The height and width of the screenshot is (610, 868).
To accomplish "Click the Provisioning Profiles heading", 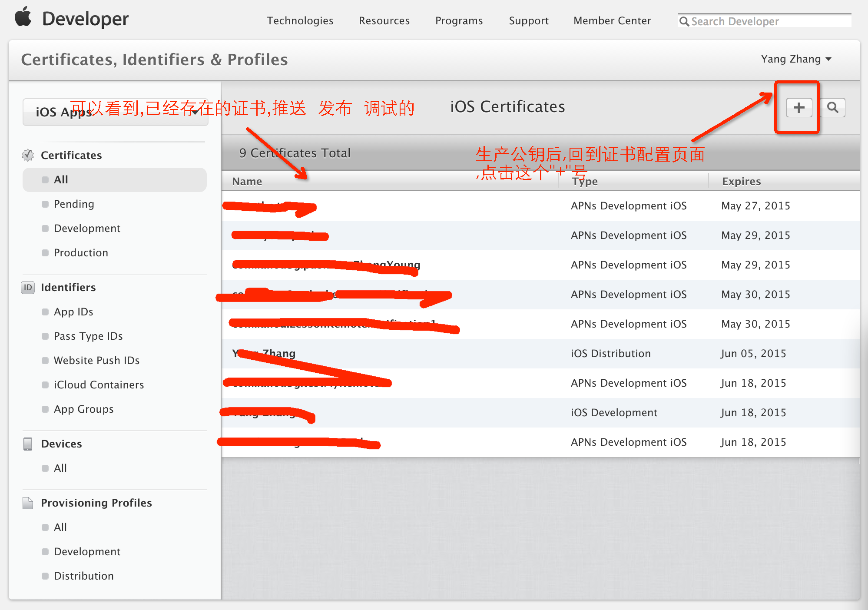I will pyautogui.click(x=96, y=503).
